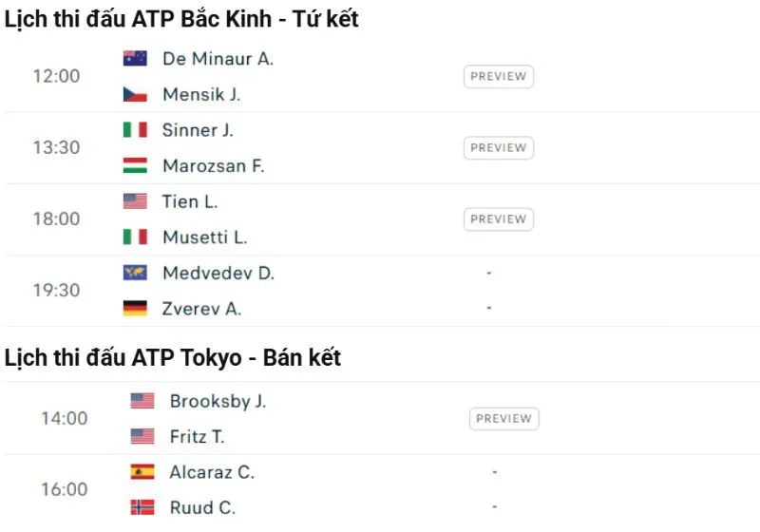760x532 pixels.
Task: Click player name Zverev A.
Action: tap(201, 308)
